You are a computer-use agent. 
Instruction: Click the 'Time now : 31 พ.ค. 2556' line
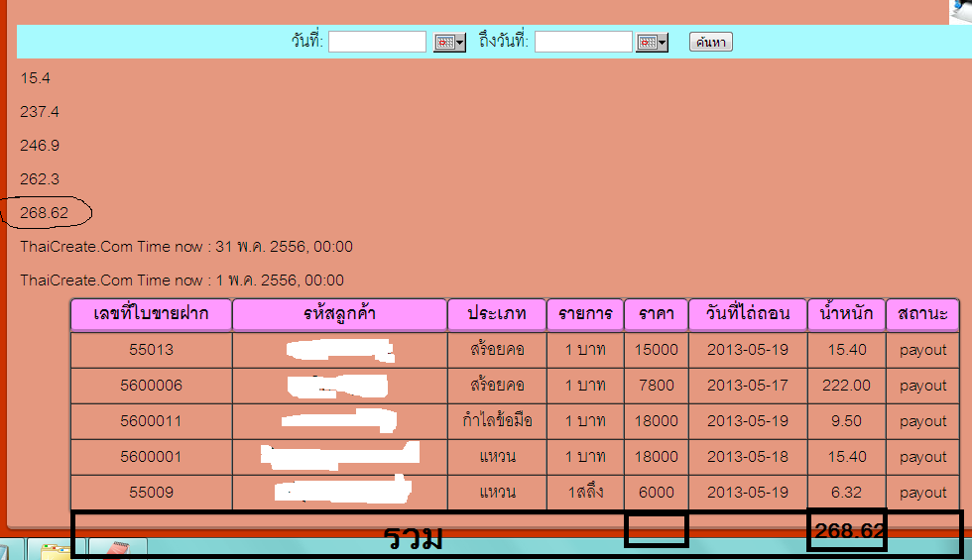click(x=186, y=247)
